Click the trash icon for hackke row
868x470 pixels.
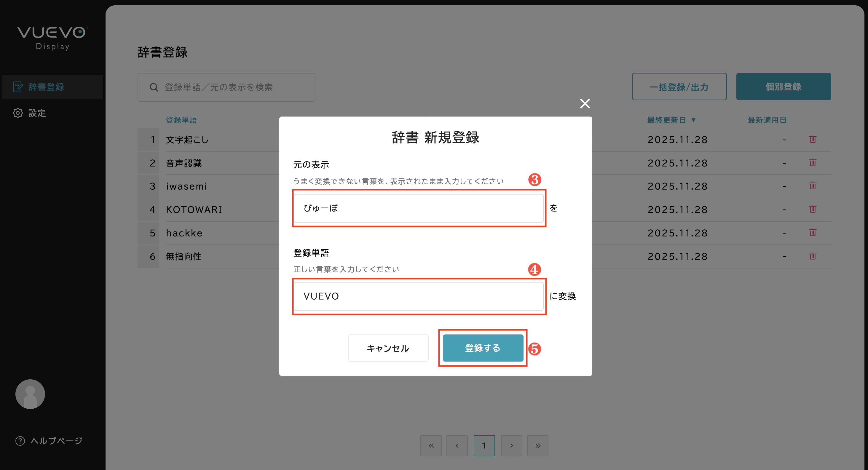coord(812,232)
